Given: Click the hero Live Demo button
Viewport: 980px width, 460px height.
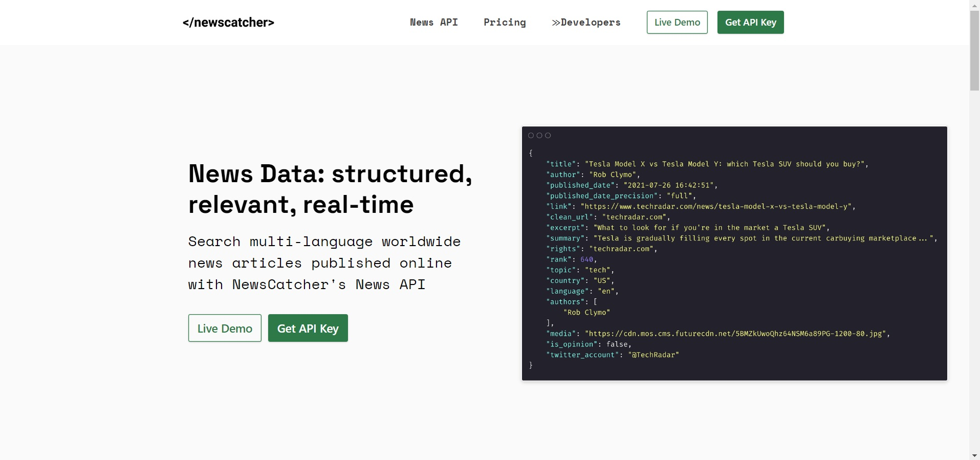Looking at the screenshot, I should 225,328.
